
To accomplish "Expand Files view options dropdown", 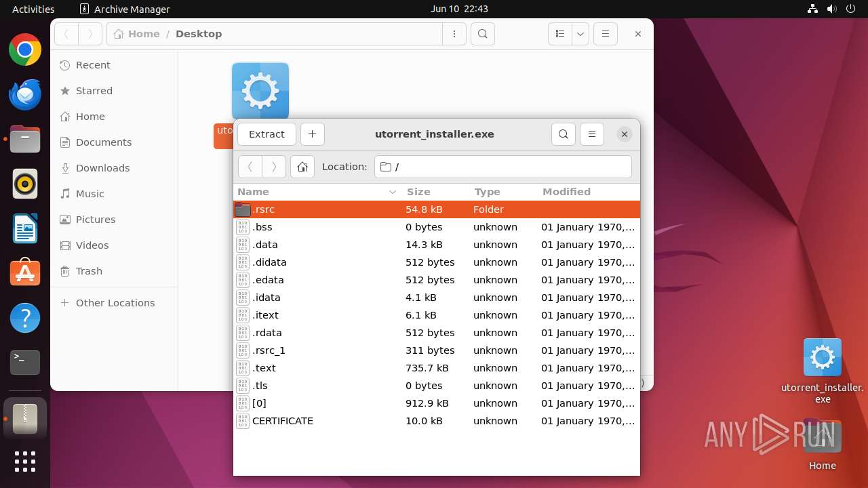I will [x=580, y=34].
